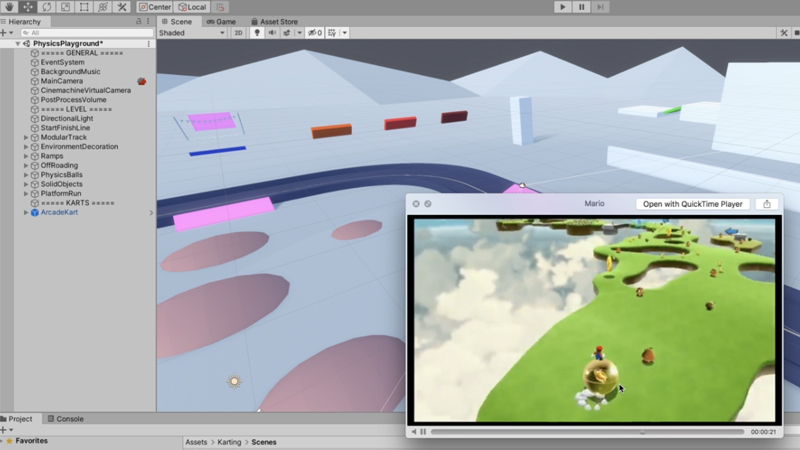The width and height of the screenshot is (800, 450).
Task: Expand Ramps group
Action: coord(26,156)
